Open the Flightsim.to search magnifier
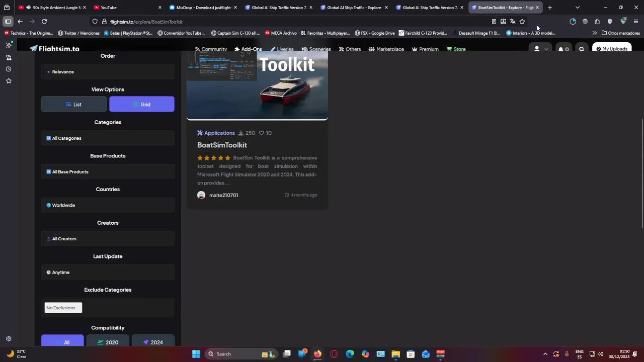Viewport: 644px width, 362px height. coord(582,49)
